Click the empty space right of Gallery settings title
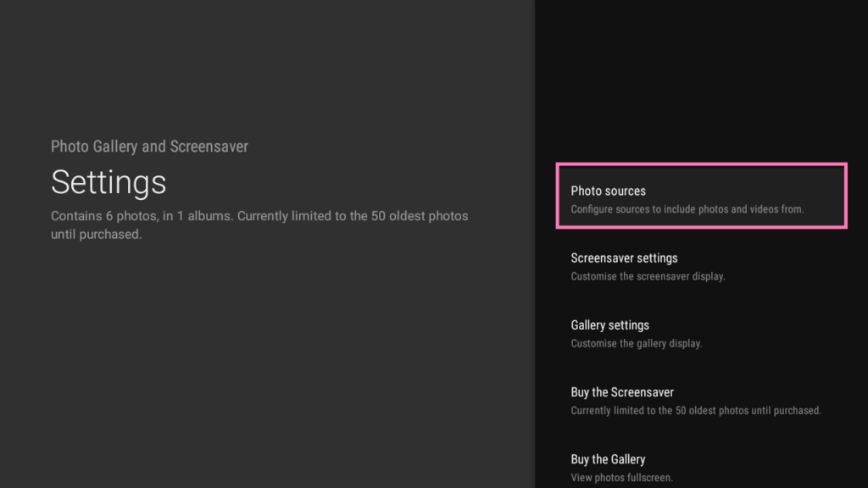The image size is (868, 488). (748, 325)
